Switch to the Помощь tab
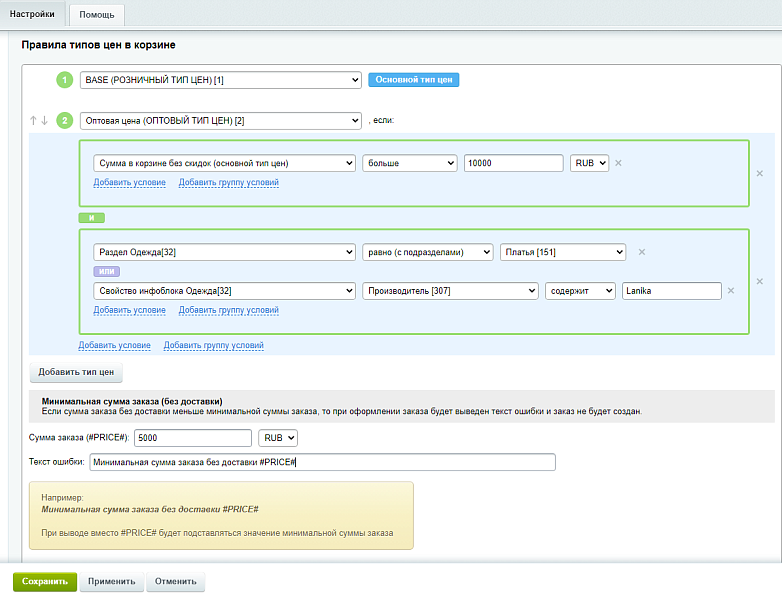The image size is (782, 600). (97, 14)
